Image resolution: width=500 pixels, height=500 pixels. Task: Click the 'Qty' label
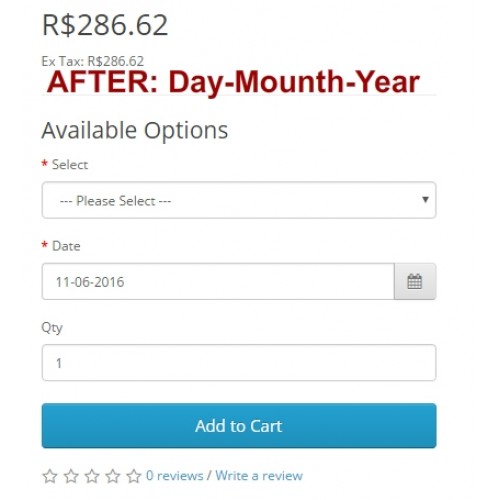point(52,328)
